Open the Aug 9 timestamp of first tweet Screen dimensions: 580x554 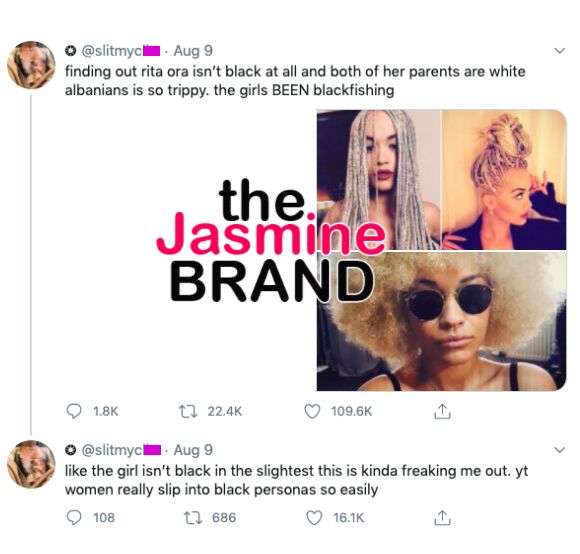click(193, 51)
